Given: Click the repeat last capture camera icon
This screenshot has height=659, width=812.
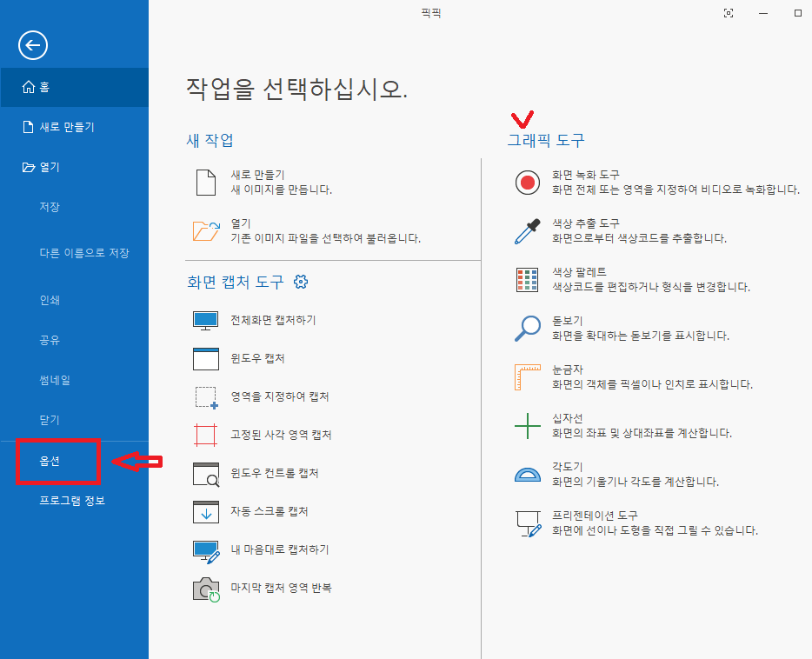Looking at the screenshot, I should coord(206,589).
